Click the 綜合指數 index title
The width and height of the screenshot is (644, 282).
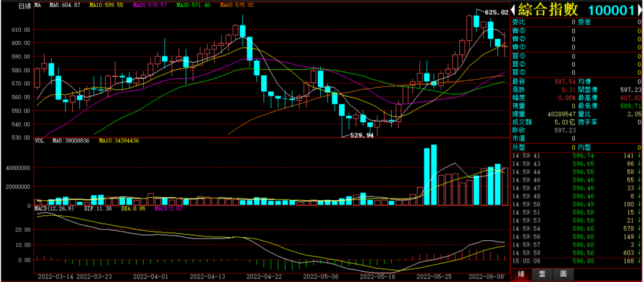click(549, 10)
